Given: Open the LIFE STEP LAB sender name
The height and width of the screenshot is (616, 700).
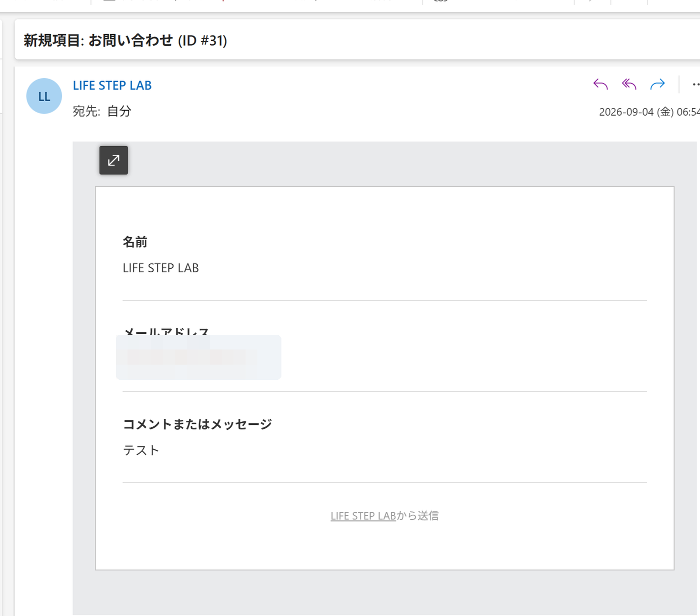Looking at the screenshot, I should tap(112, 86).
